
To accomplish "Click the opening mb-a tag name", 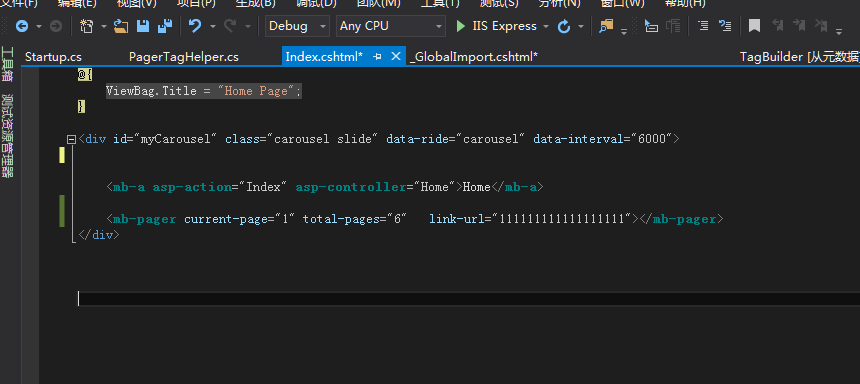I will tap(129, 187).
